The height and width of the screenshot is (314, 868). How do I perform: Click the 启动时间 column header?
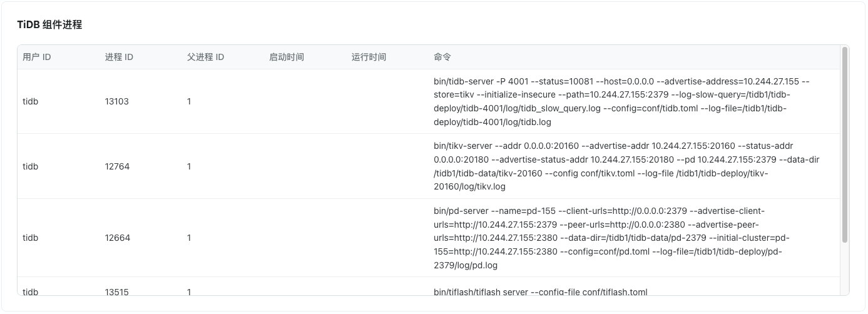click(286, 57)
